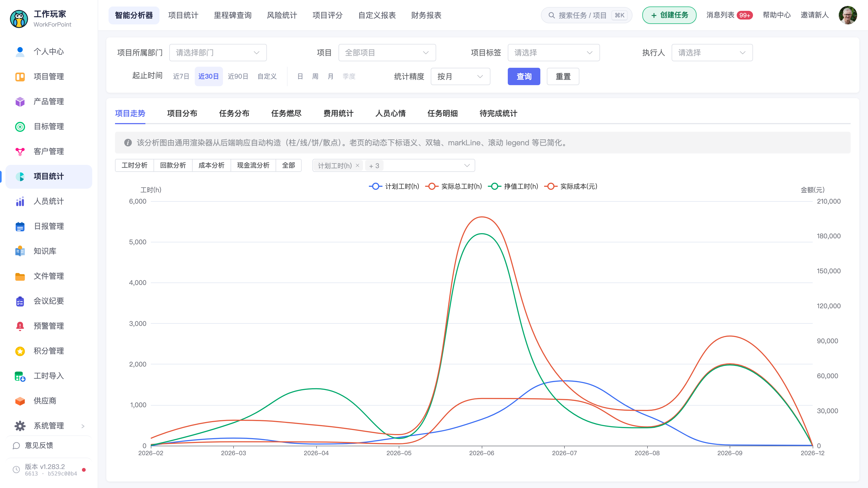Click the 客户管理 pink nodes icon
Viewport: 868px width, 488px height.
coord(20,152)
